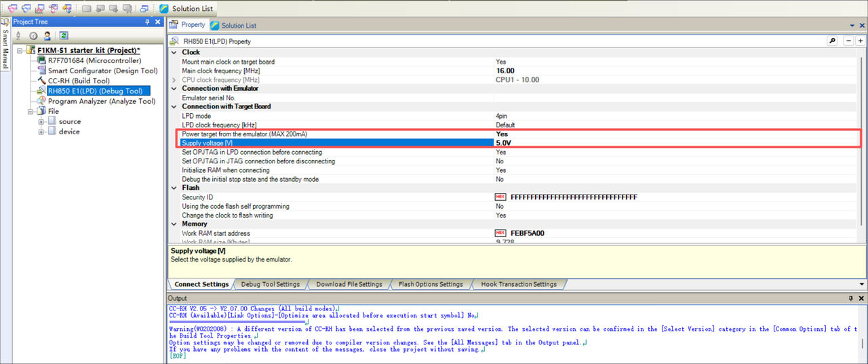The width and height of the screenshot is (868, 364).
Task: Click the fourth panel icon in top toolbar
Action: point(54,9)
